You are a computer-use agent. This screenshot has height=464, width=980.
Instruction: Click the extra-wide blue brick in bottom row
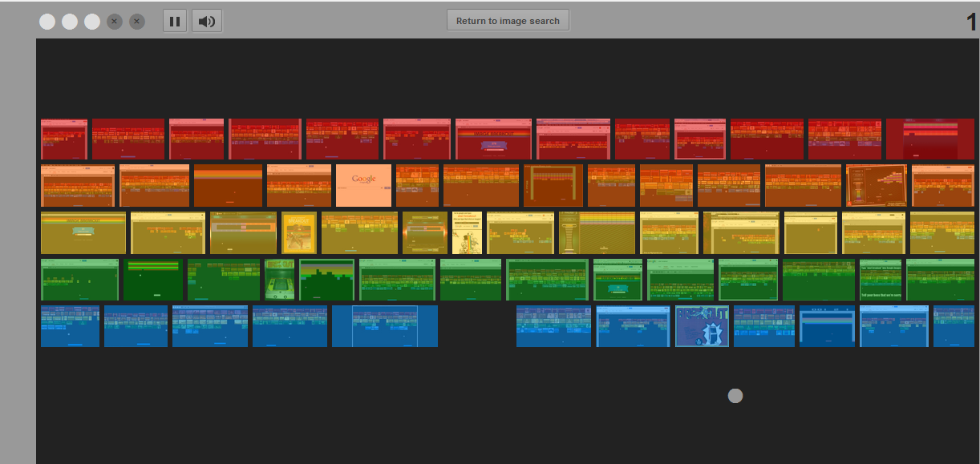click(x=384, y=326)
